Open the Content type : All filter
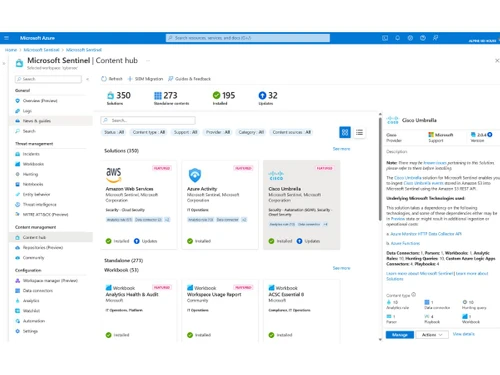 [149, 132]
